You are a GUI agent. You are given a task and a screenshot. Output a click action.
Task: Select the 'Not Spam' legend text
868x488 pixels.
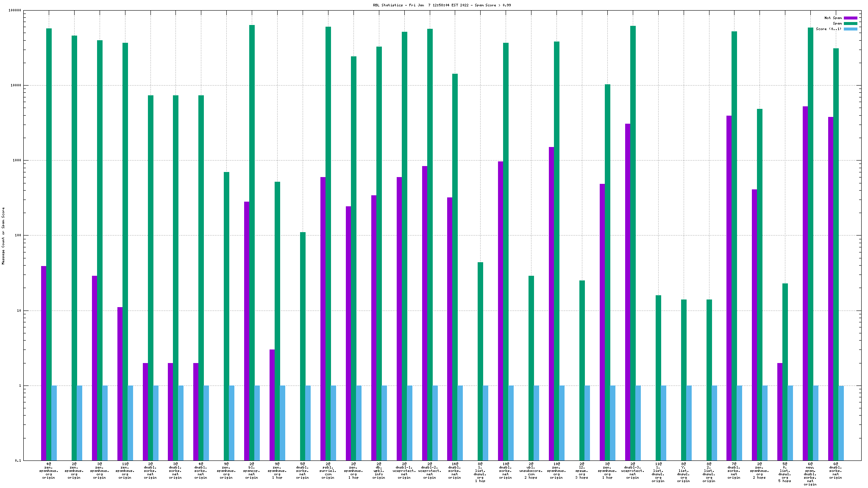pos(832,18)
